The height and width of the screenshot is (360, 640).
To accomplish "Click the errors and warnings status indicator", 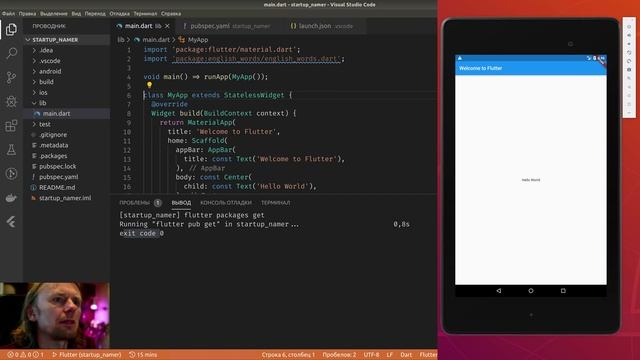I will tap(25, 355).
